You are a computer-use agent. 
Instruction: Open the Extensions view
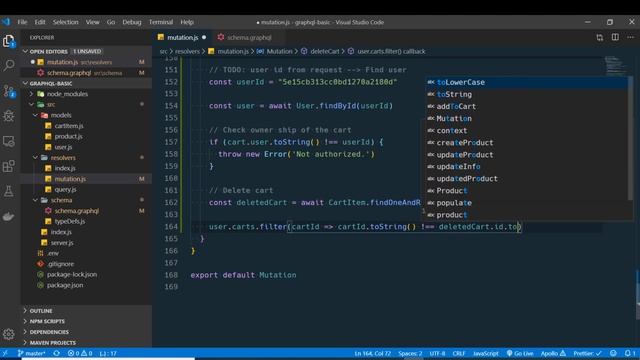tap(9, 166)
